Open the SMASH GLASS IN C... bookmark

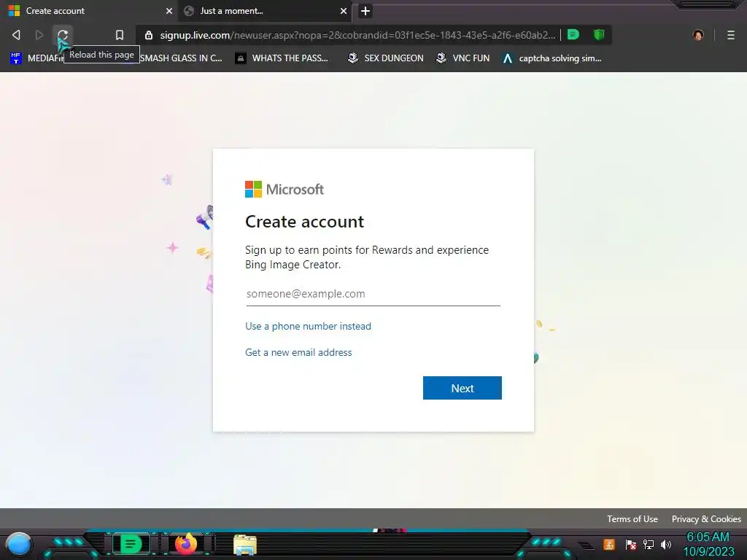181,58
